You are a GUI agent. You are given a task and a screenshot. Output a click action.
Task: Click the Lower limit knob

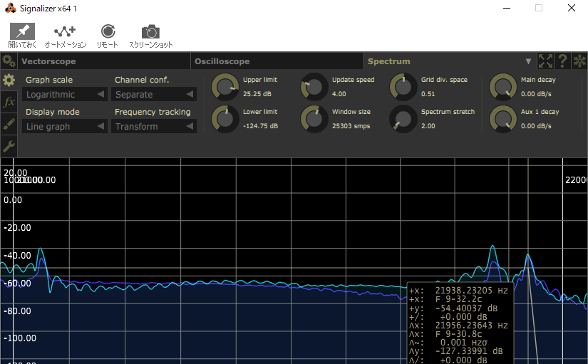pyautogui.click(x=225, y=119)
